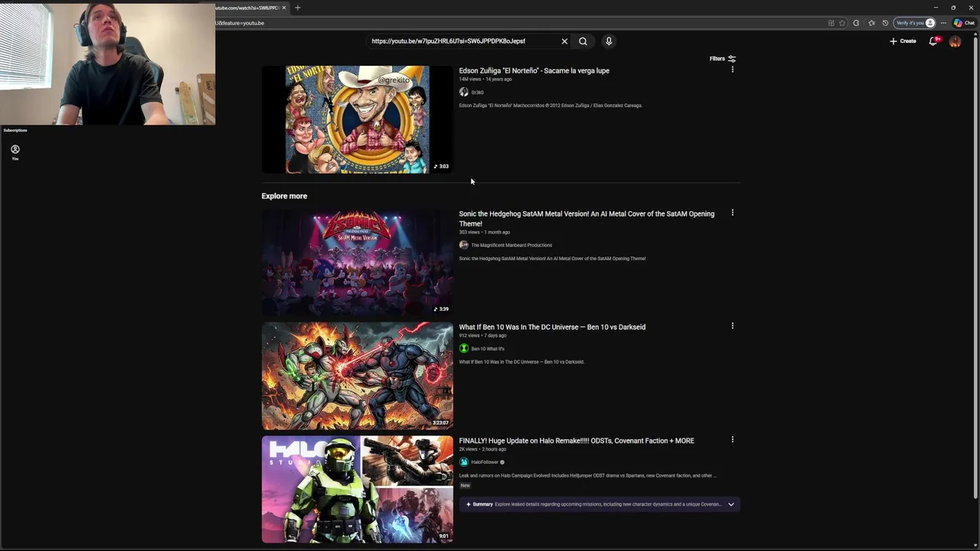Open the Halo Remake video thumbnail

coord(357,490)
